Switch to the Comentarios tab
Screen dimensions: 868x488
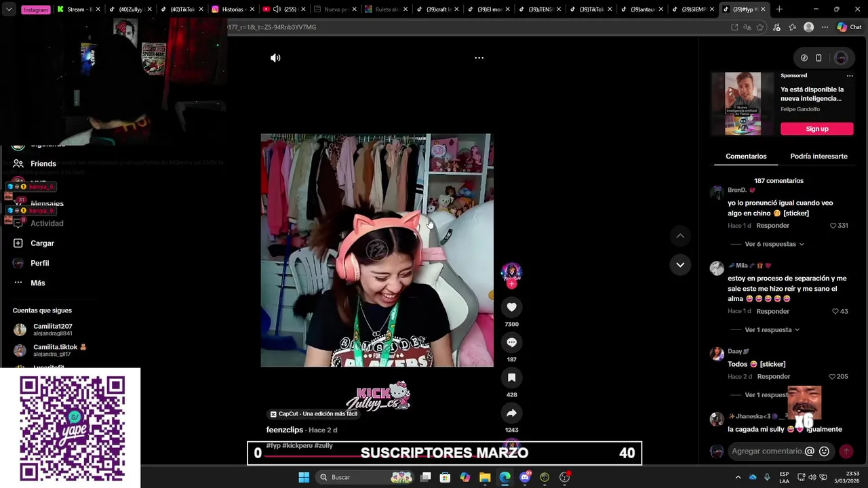click(746, 157)
